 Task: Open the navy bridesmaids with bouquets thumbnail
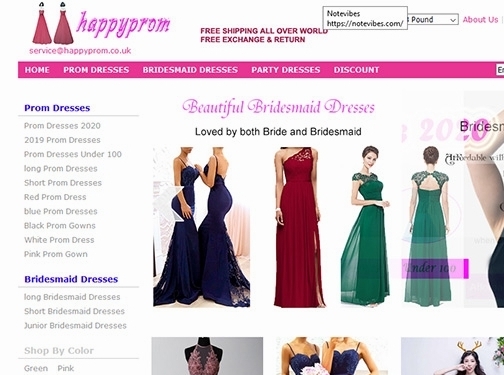point(332,356)
